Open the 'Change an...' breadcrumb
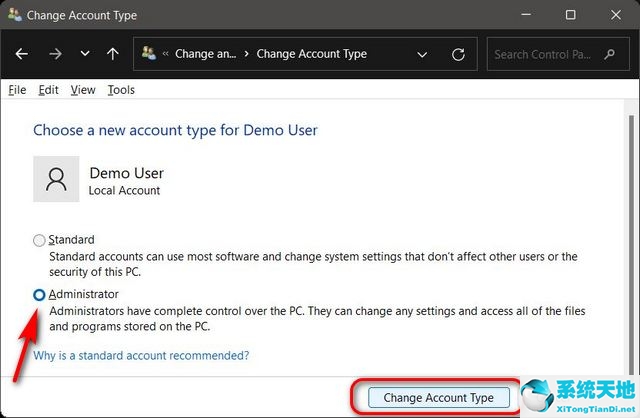 pyautogui.click(x=205, y=53)
